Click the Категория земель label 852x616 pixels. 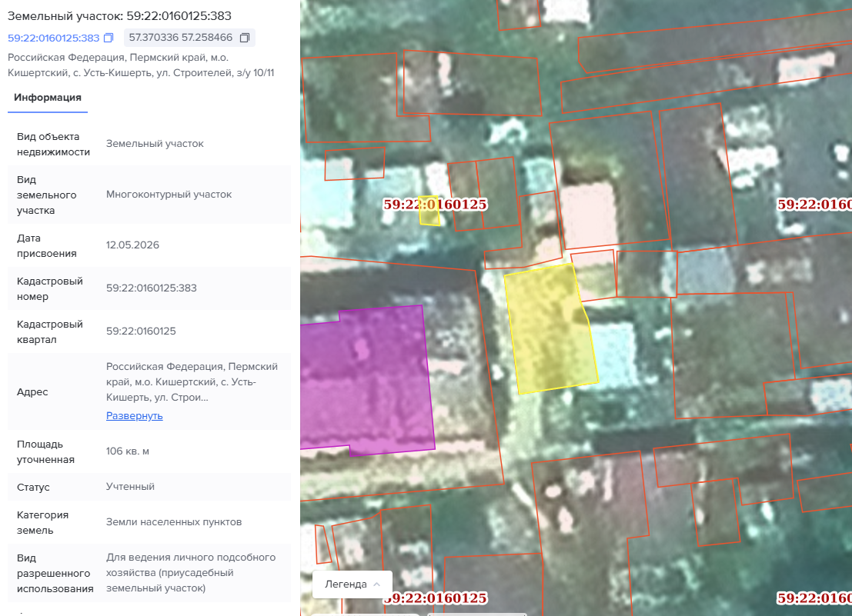click(x=42, y=523)
